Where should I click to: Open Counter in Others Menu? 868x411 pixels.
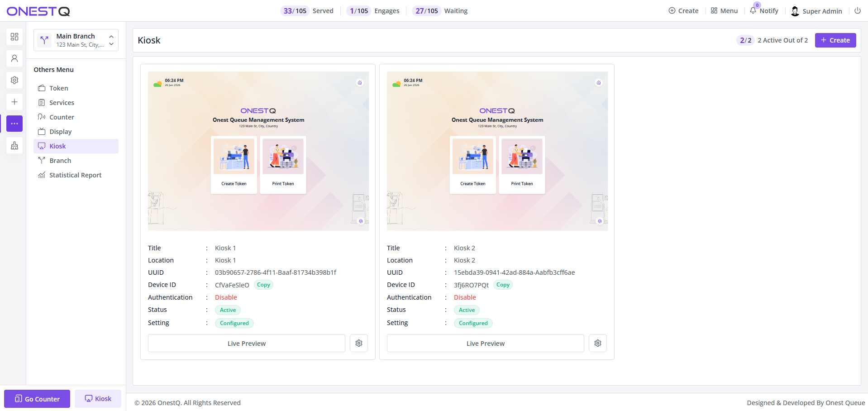[76, 117]
